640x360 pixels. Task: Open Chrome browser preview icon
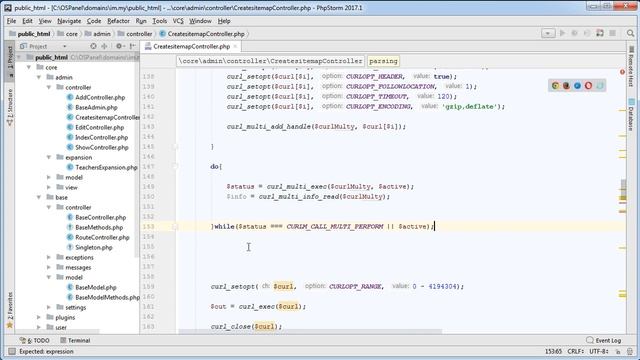pyautogui.click(x=555, y=86)
